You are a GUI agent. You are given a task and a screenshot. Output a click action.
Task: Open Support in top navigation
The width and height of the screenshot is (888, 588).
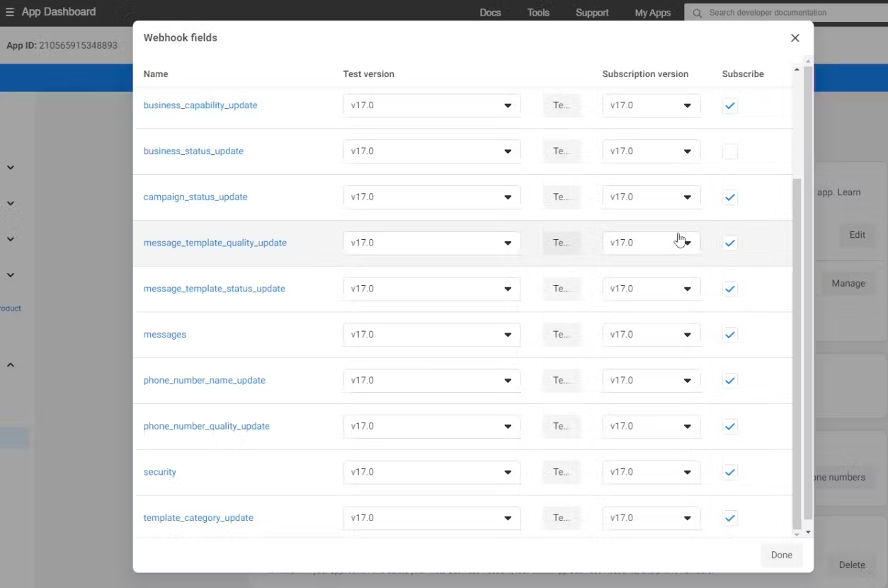[x=592, y=13]
